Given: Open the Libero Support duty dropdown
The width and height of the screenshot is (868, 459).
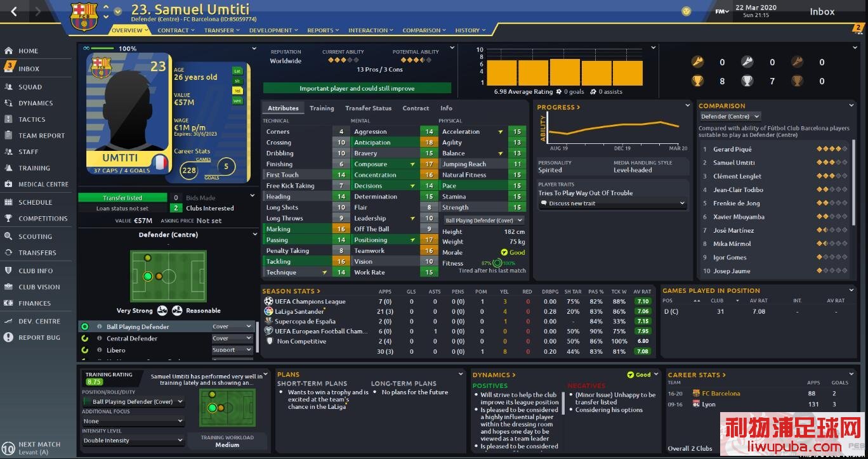Looking at the screenshot, I should (232, 350).
